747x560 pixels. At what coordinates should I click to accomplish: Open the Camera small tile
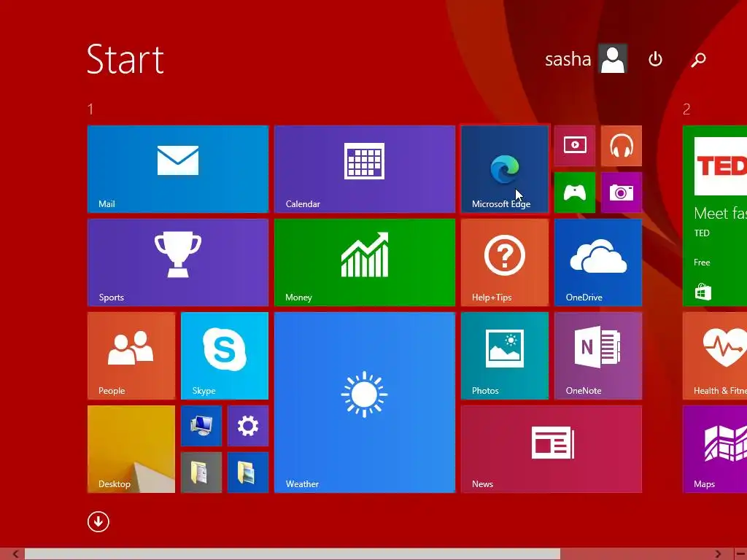point(622,192)
